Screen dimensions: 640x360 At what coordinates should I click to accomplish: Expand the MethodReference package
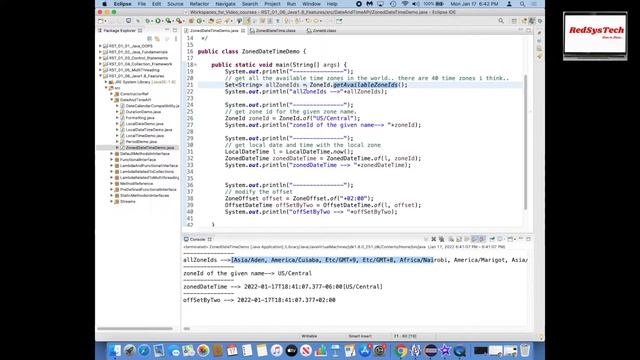click(111, 183)
